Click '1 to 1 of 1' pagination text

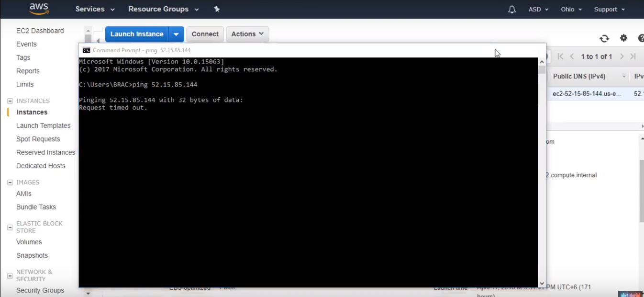(x=597, y=57)
